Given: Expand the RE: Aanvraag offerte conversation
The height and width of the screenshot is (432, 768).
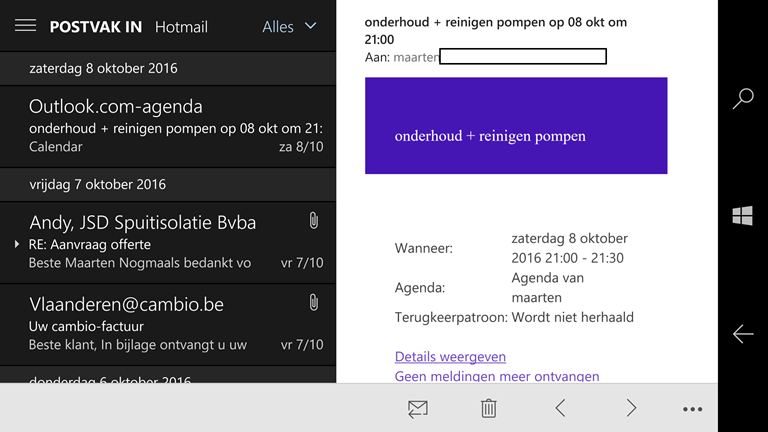Looking at the screenshot, I should click(17, 244).
